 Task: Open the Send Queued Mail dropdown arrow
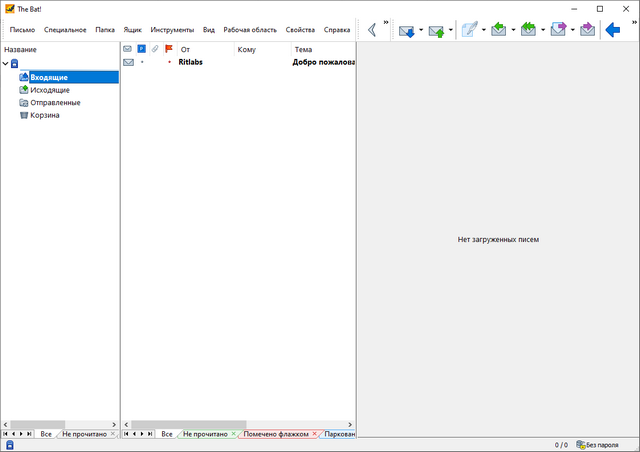[x=451, y=30]
